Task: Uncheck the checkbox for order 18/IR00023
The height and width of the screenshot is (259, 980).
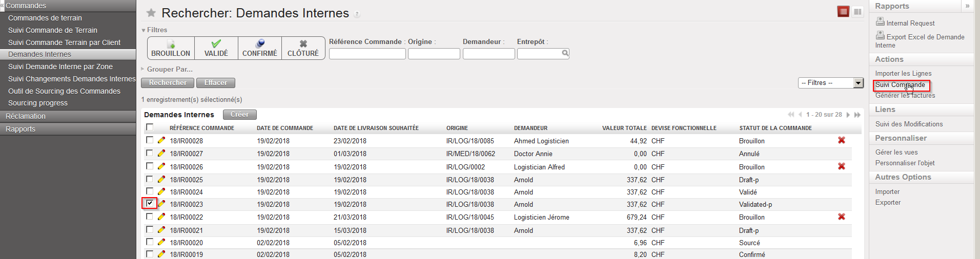Action: tap(150, 203)
